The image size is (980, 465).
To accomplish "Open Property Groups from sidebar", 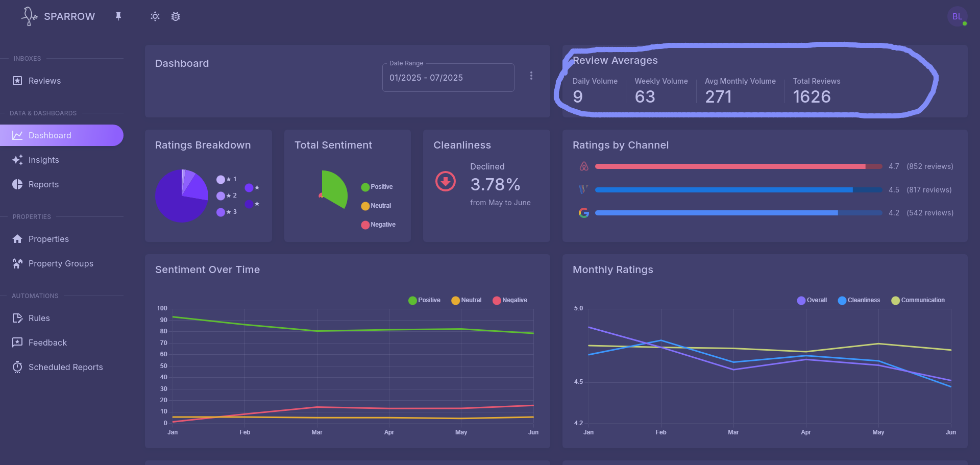I will pyautogui.click(x=60, y=263).
